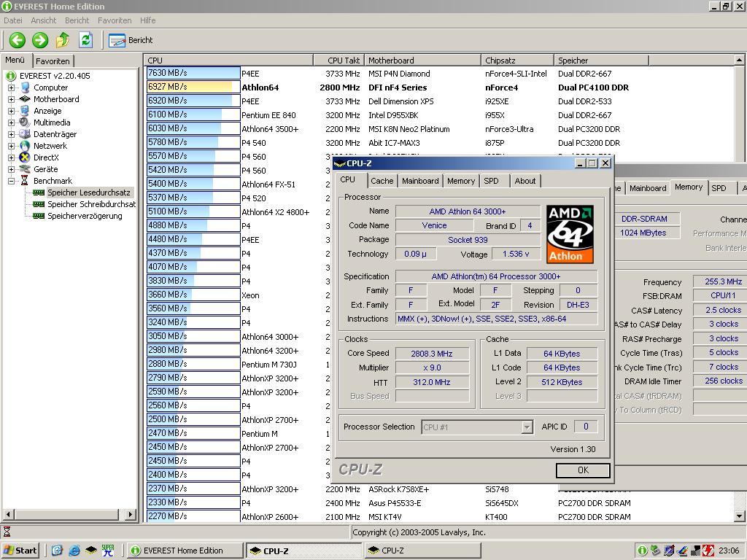
Task: Collapse the Benchmark tree node
Action: pyautogui.click(x=11, y=181)
